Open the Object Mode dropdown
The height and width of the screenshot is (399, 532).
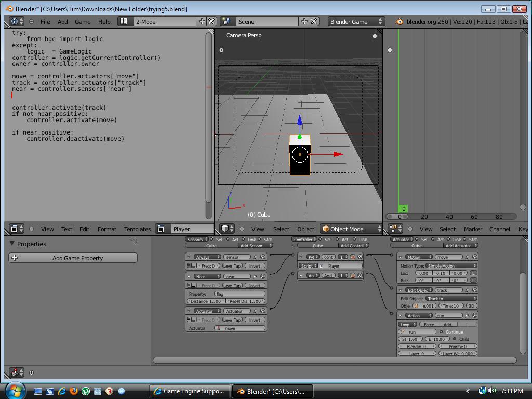[x=352, y=229]
